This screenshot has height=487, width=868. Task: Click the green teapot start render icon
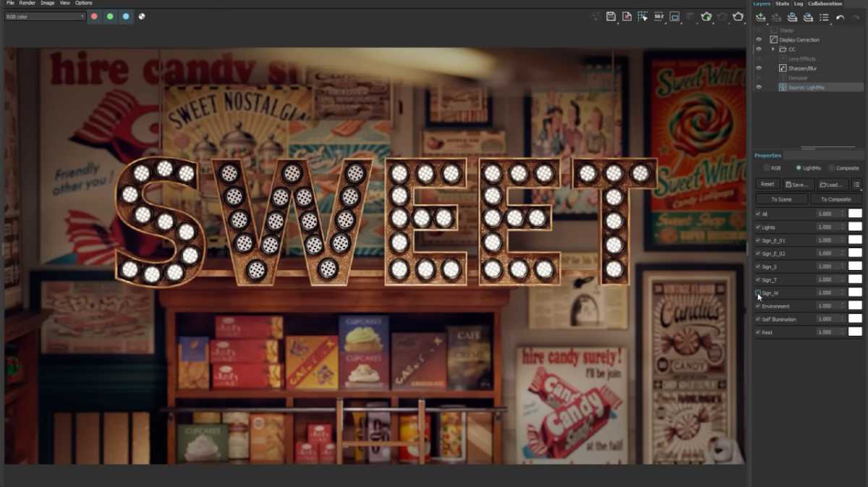coord(707,16)
